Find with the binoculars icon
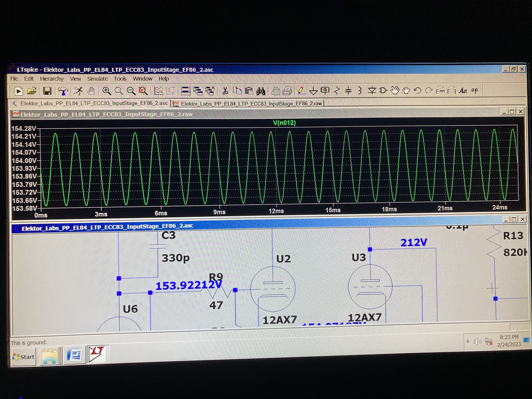 pyautogui.click(x=261, y=91)
